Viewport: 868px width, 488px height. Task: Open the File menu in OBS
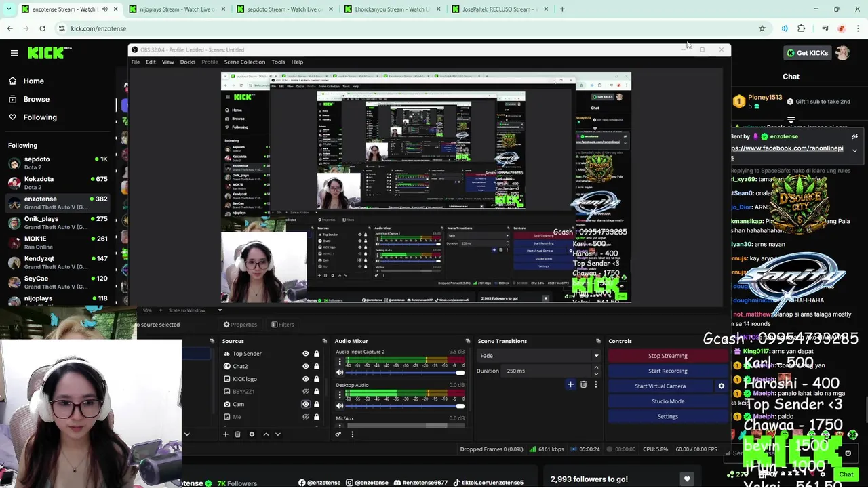(136, 62)
